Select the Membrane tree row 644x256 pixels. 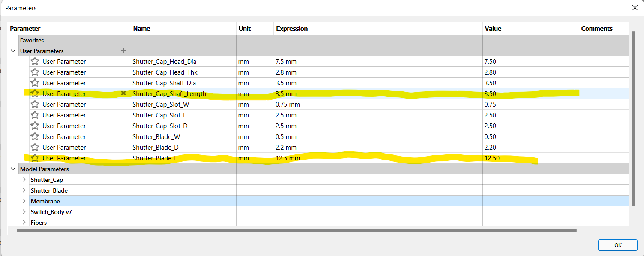[x=329, y=201]
